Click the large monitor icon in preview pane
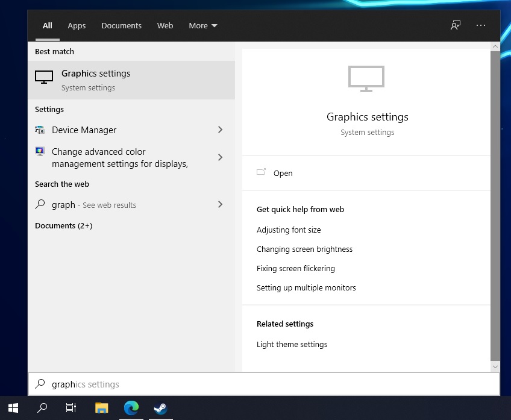 tap(366, 79)
